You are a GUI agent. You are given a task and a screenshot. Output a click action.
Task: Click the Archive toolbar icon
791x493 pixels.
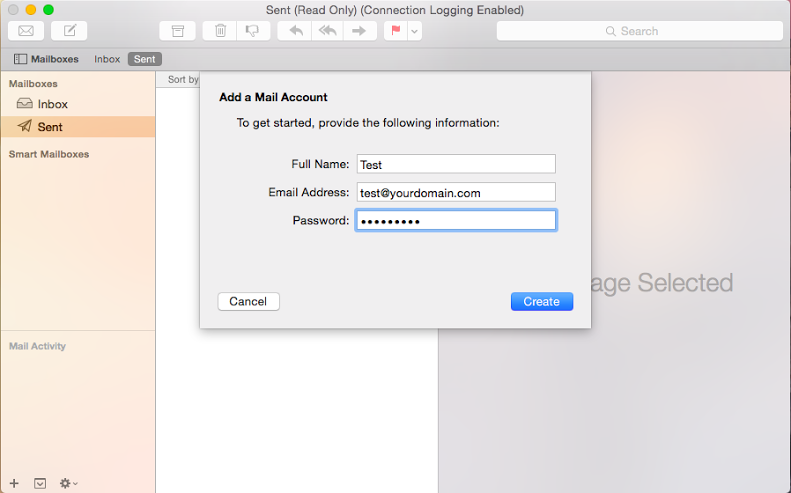click(177, 31)
